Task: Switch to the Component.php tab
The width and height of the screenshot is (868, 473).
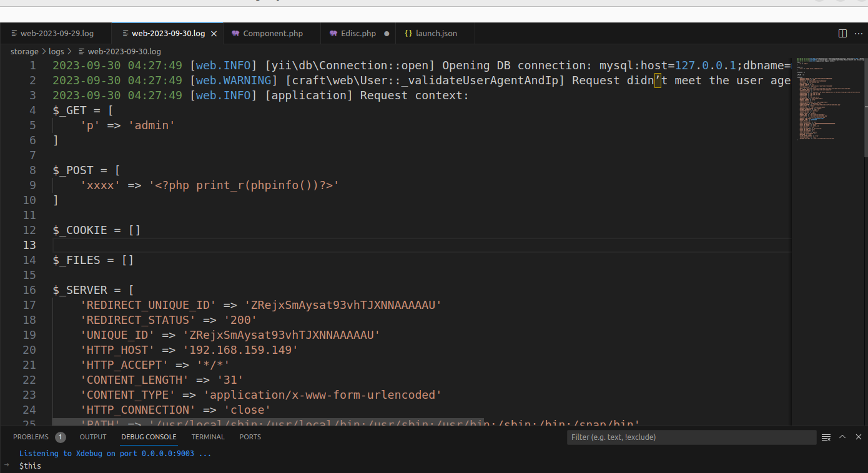Action: pos(272,34)
